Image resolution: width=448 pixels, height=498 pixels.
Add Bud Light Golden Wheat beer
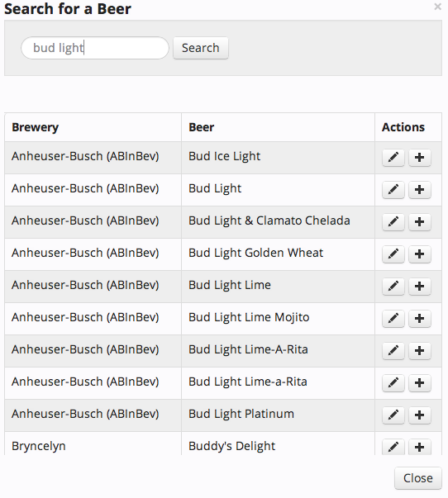coord(419,254)
